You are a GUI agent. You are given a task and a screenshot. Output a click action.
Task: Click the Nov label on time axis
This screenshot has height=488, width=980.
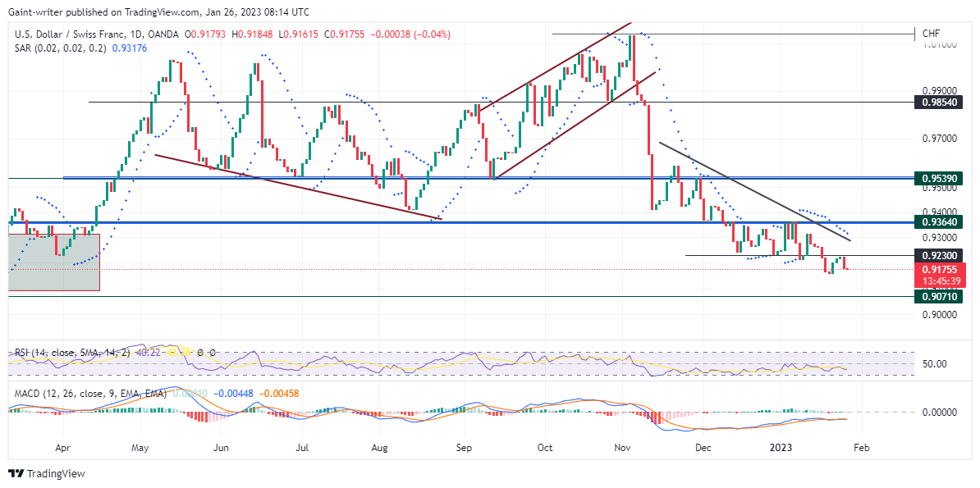[x=622, y=448]
